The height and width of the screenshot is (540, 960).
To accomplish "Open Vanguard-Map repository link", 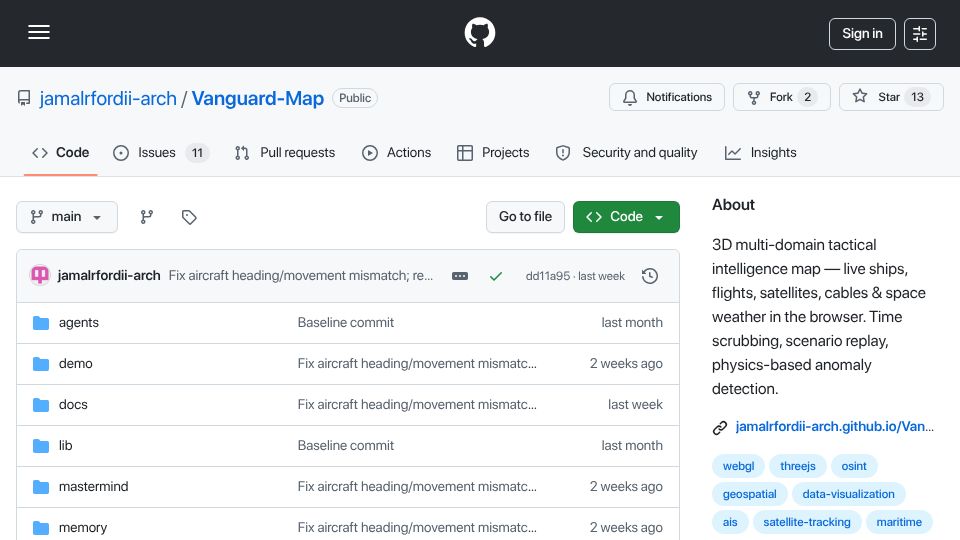I will point(258,98).
